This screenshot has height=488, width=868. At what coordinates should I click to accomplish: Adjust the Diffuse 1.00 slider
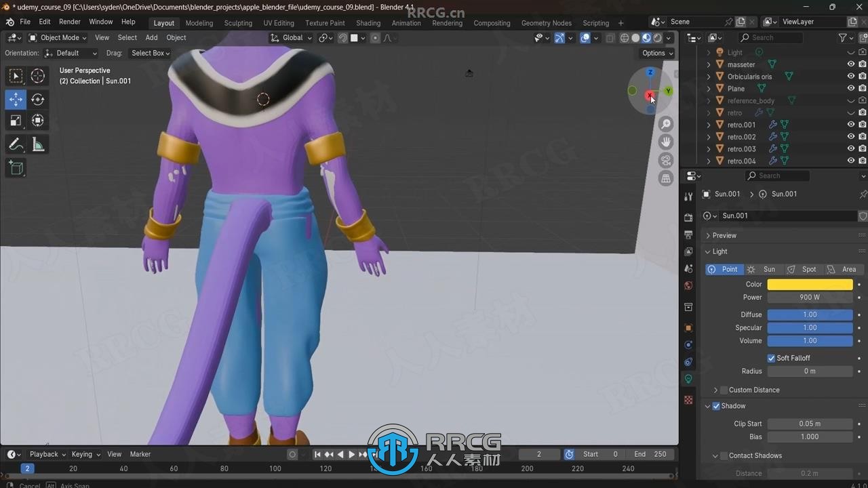[810, 314]
